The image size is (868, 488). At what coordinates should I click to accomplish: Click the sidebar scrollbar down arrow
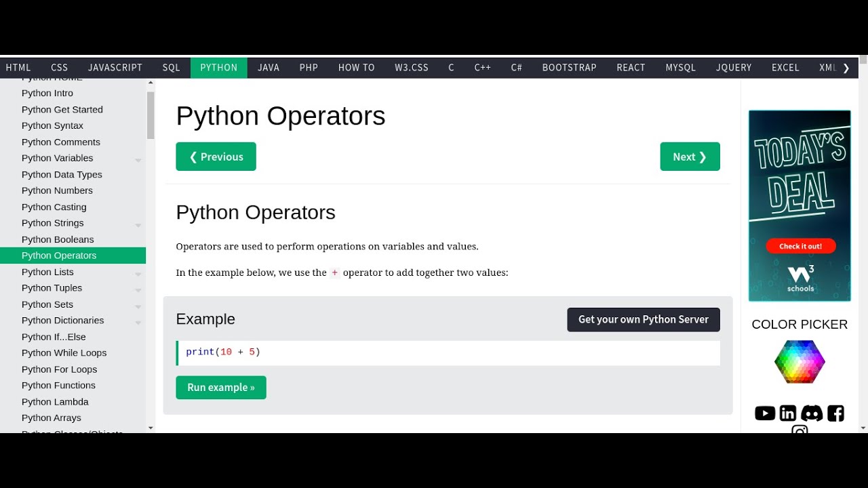click(151, 428)
